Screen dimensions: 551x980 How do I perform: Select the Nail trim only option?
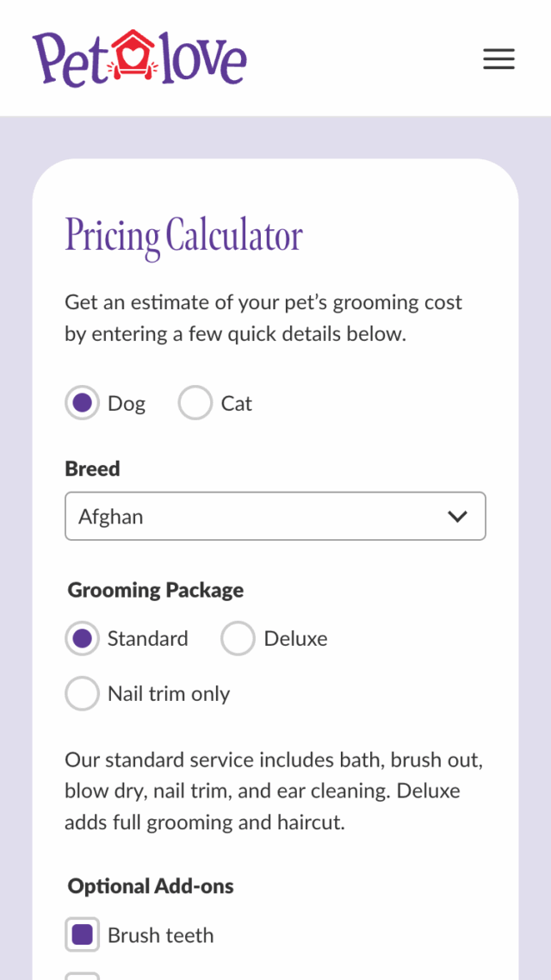[83, 694]
